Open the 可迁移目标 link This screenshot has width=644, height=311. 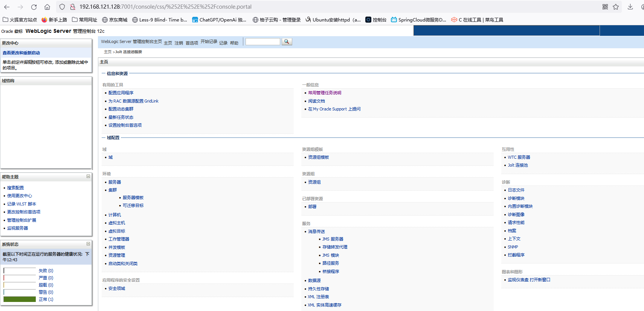point(133,205)
